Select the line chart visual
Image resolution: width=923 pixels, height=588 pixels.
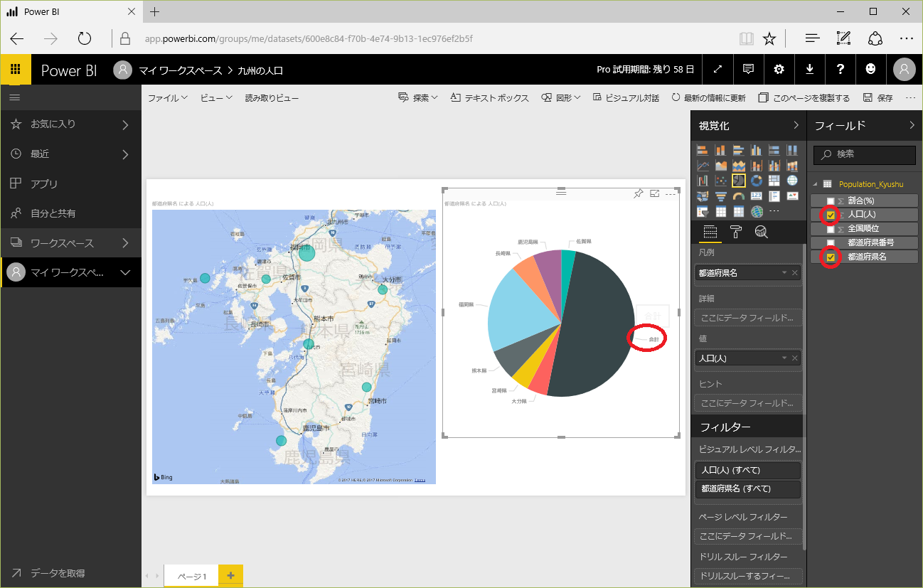(703, 166)
